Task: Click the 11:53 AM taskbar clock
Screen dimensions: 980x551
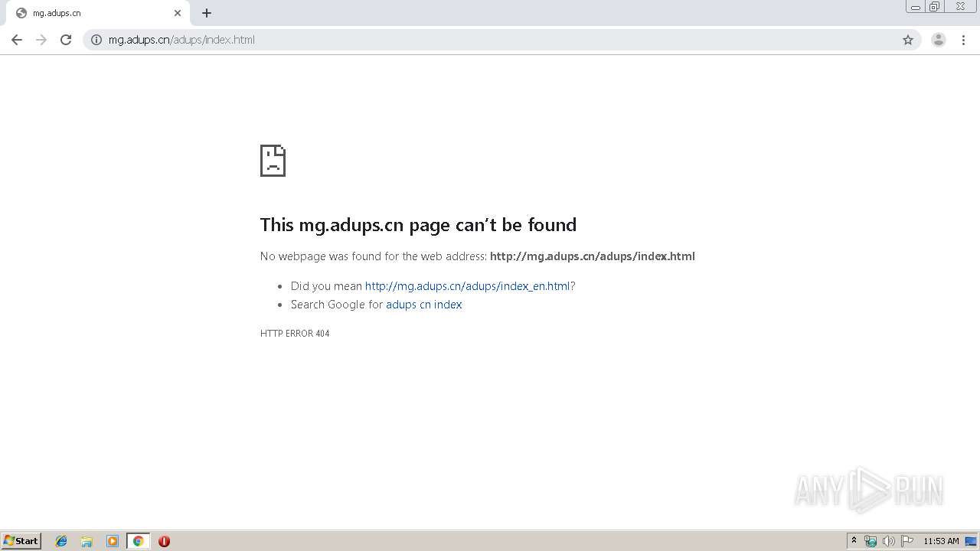Action: [x=941, y=541]
